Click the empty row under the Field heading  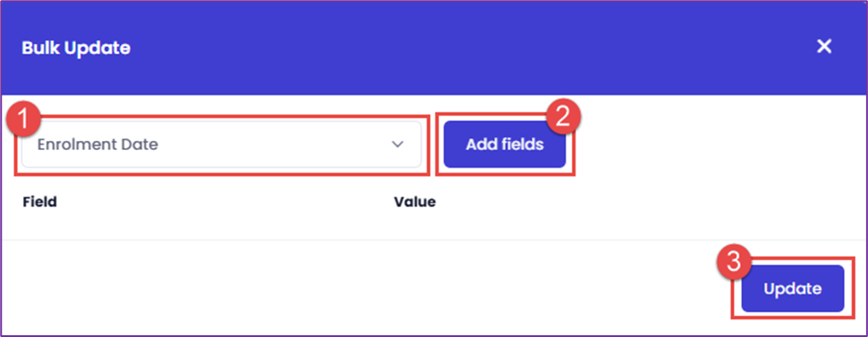pyautogui.click(x=205, y=226)
